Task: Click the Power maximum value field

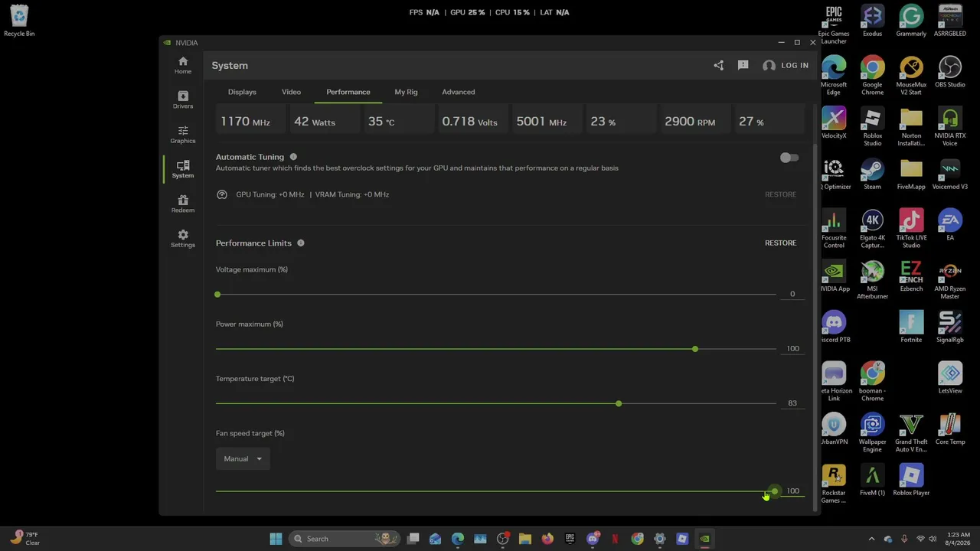Action: click(x=792, y=348)
